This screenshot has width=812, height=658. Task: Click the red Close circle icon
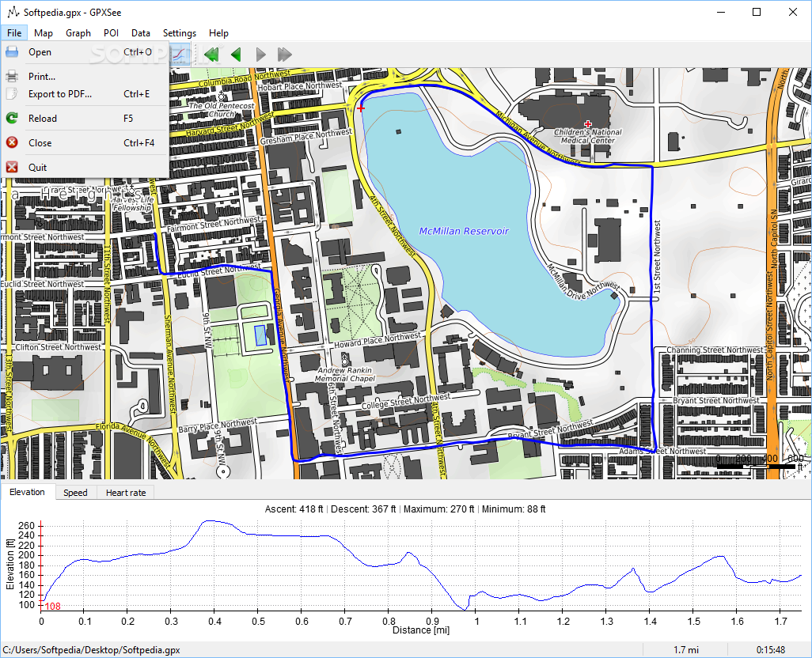[12, 142]
